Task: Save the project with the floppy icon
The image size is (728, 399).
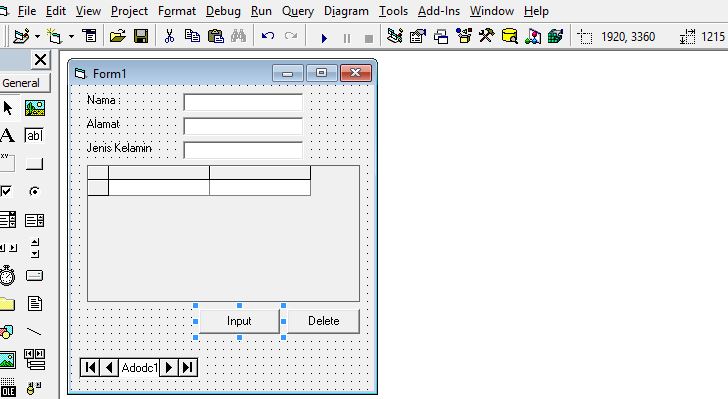Action: [141, 36]
